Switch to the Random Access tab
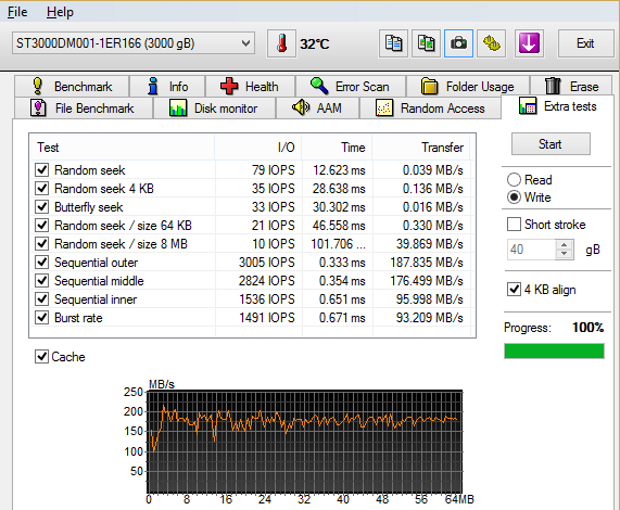The image size is (620, 510). [x=432, y=108]
